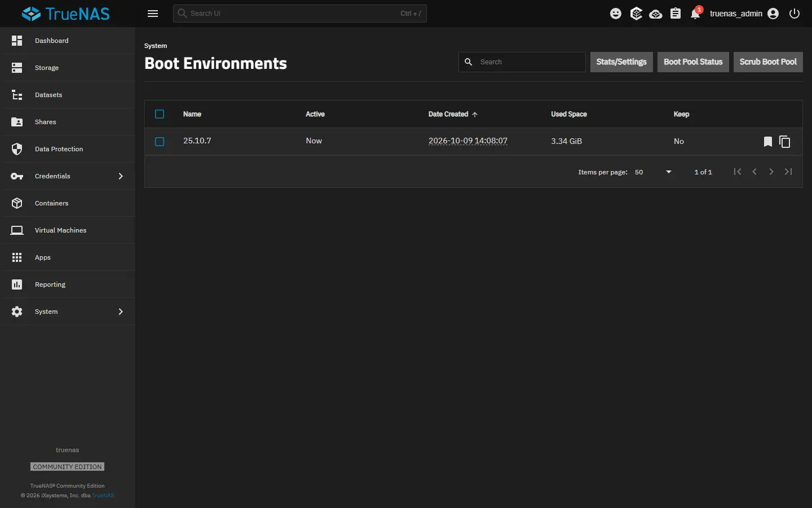Image resolution: width=812 pixels, height=508 pixels.
Task: Open the TrueNAS Connect cloud icon
Action: pos(656,14)
